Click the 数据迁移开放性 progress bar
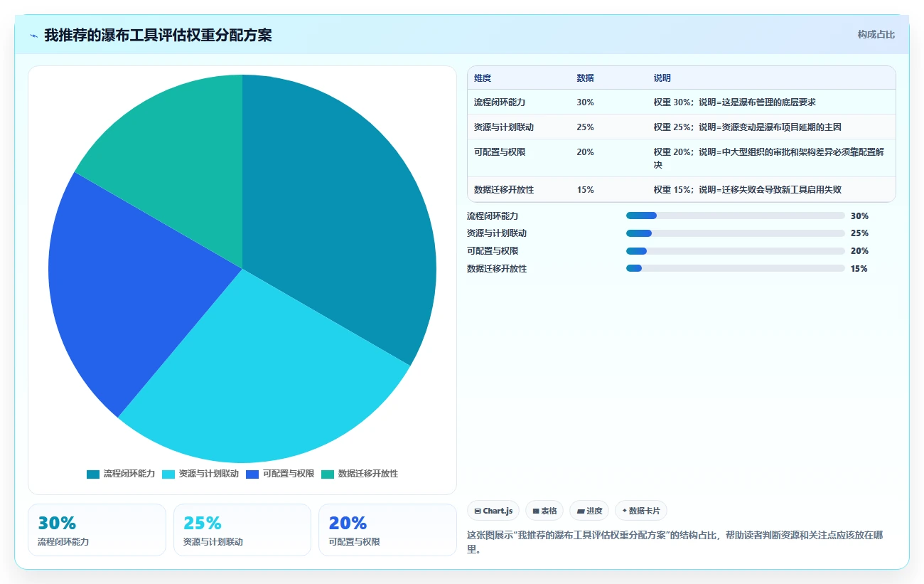The height and width of the screenshot is (584, 924). point(735,268)
